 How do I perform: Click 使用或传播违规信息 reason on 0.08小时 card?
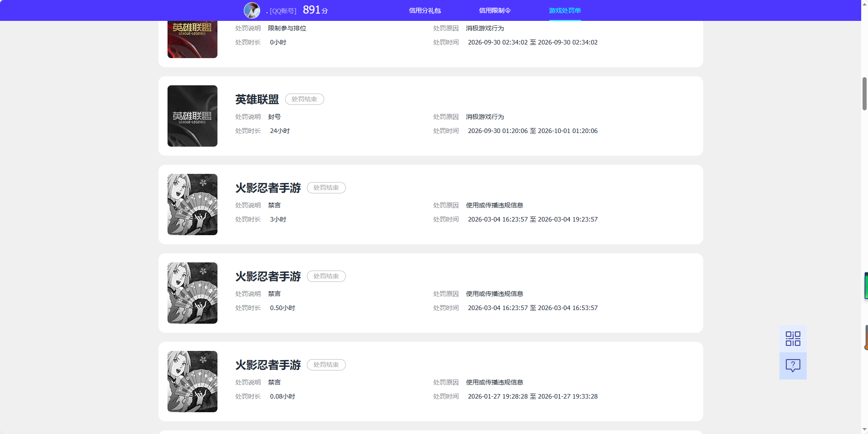[494, 382]
